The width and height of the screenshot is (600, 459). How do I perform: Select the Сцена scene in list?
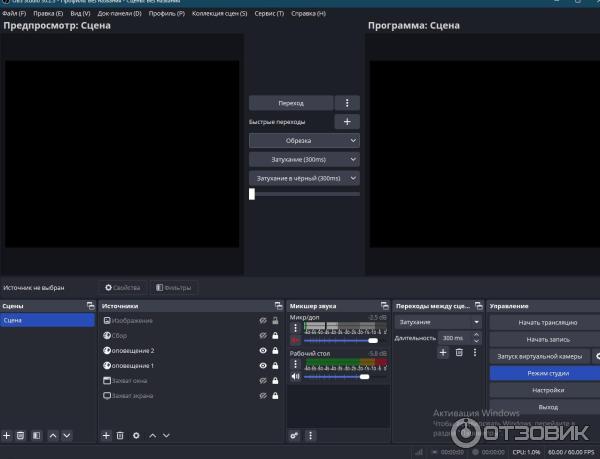(47, 320)
